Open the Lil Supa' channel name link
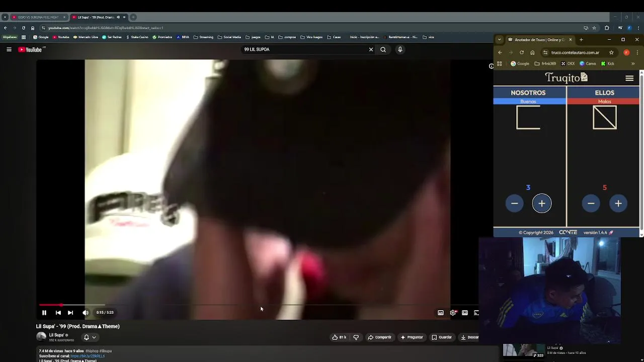 pos(56,335)
